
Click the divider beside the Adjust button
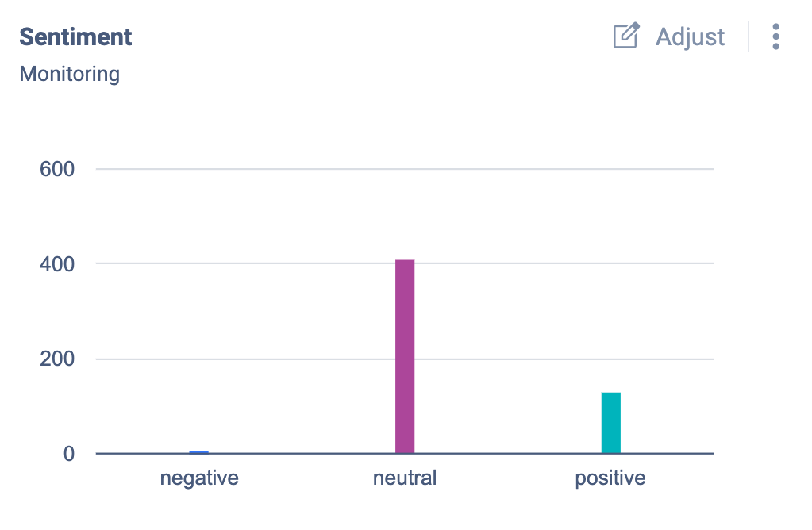point(749,36)
